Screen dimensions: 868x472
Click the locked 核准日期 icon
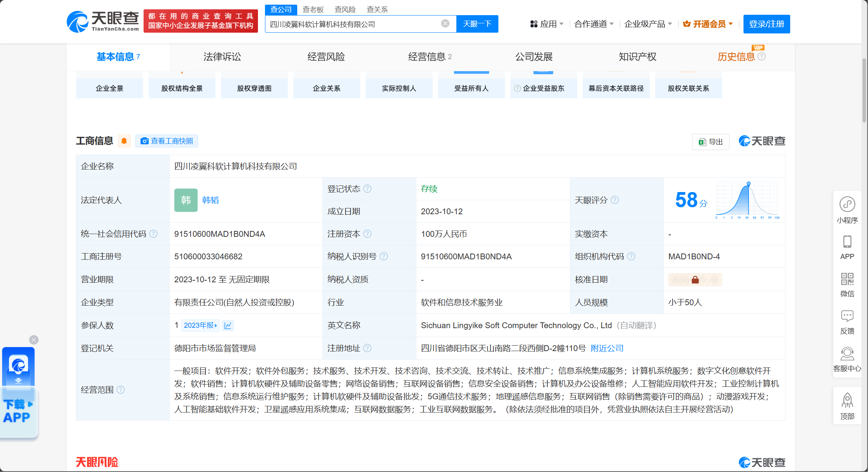coord(695,280)
